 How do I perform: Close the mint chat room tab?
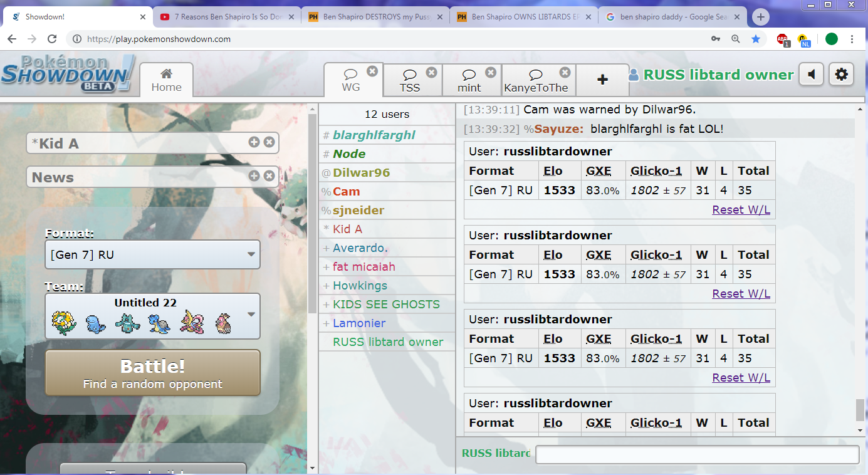(x=491, y=72)
